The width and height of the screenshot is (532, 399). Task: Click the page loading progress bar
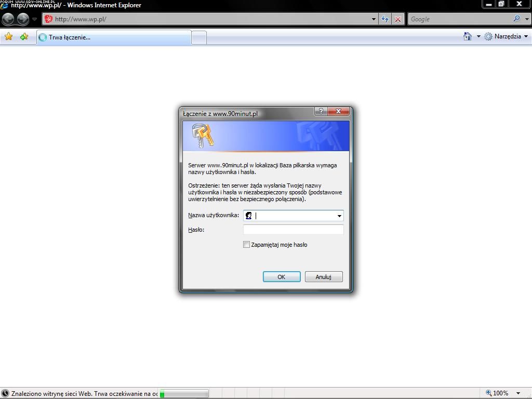click(184, 394)
